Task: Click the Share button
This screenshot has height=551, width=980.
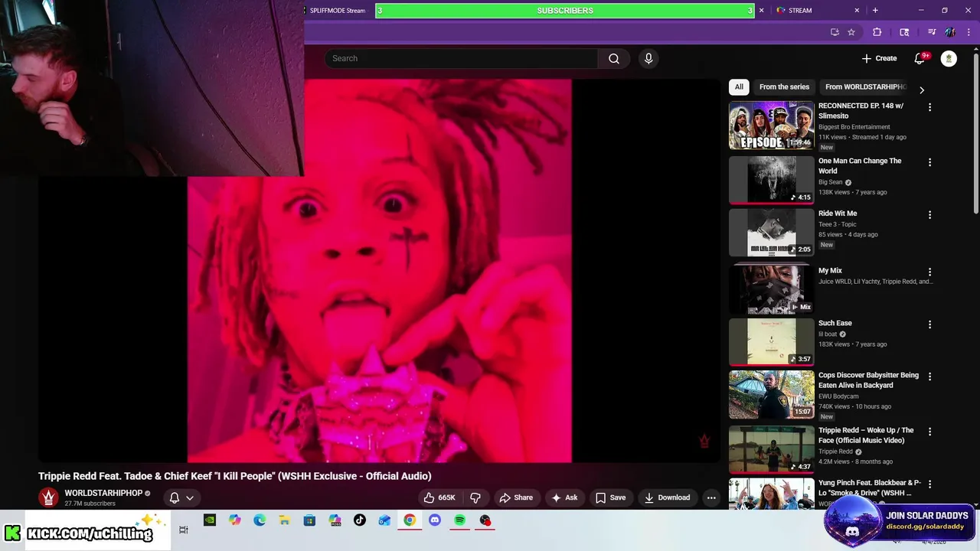Action: tap(516, 497)
